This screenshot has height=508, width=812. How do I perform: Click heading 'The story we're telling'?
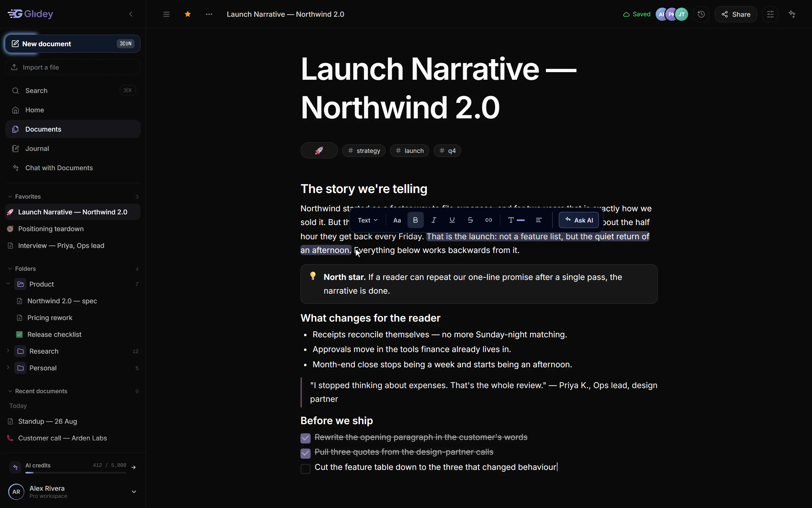point(364,189)
